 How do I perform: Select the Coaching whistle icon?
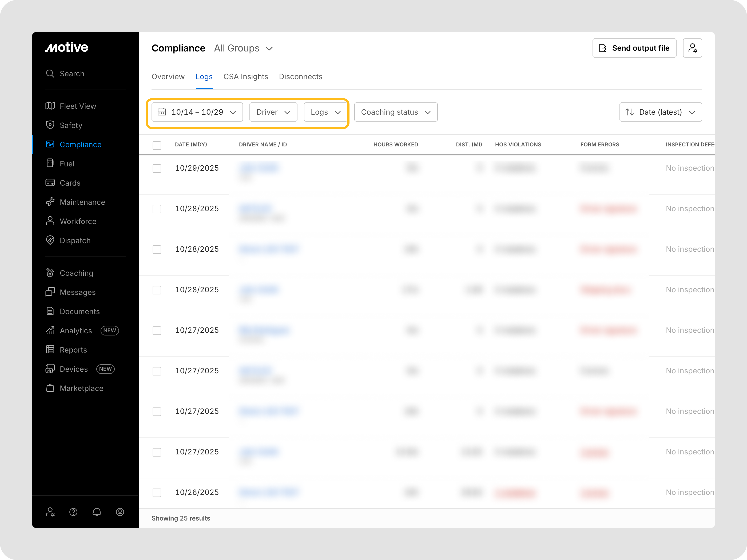(x=50, y=273)
